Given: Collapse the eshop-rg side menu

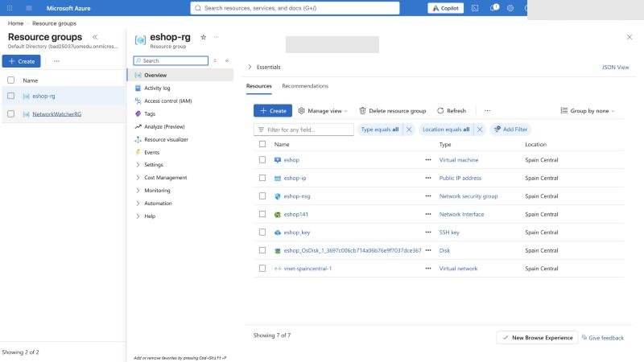Looking at the screenshot, I should pyautogui.click(x=227, y=61).
